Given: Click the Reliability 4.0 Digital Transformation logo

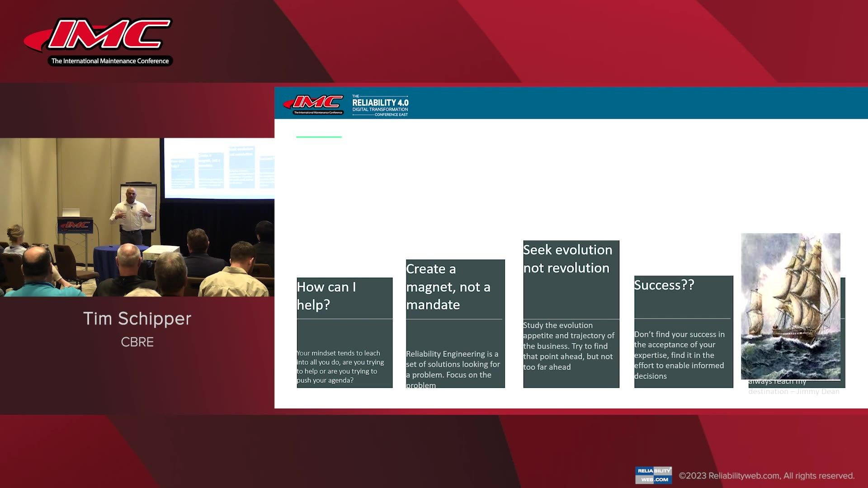Looking at the screenshot, I should (x=380, y=105).
